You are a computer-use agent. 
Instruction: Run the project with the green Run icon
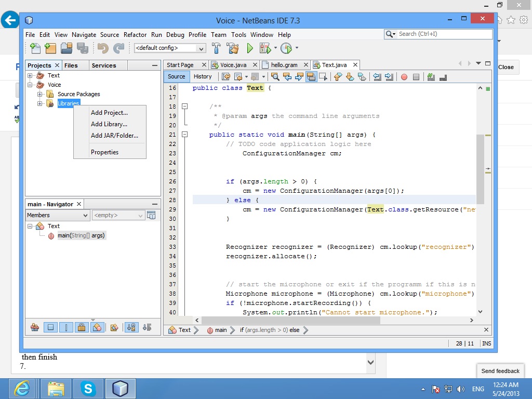pyautogui.click(x=250, y=48)
